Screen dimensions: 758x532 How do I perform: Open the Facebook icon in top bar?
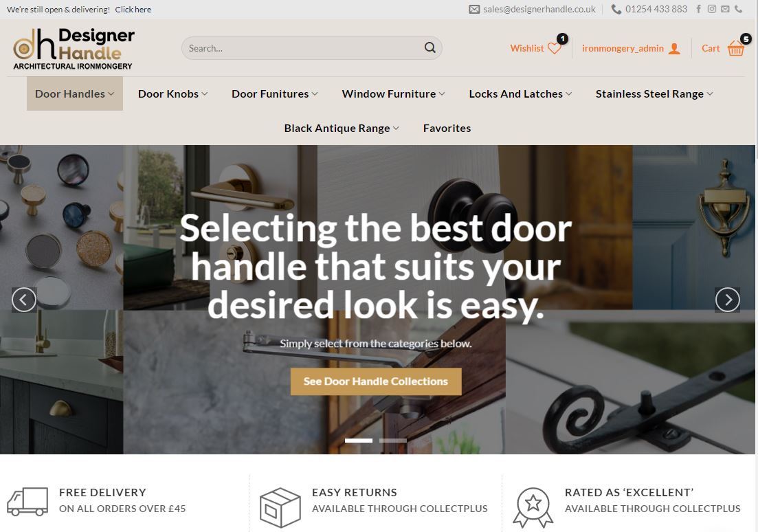tap(698, 9)
